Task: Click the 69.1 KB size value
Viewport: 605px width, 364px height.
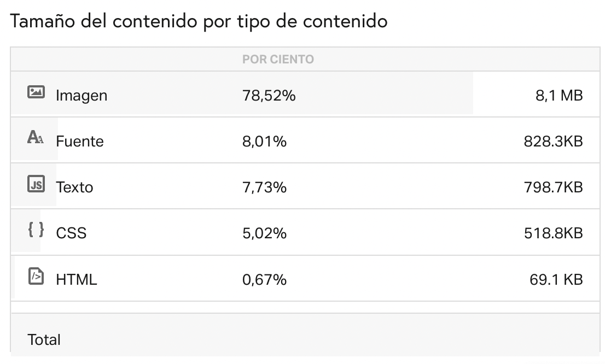Action: [556, 279]
